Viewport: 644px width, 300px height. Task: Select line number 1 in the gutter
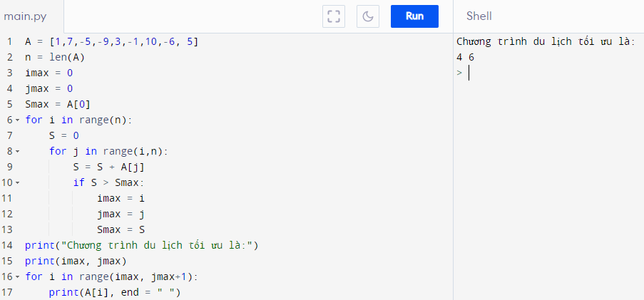pos(9,41)
